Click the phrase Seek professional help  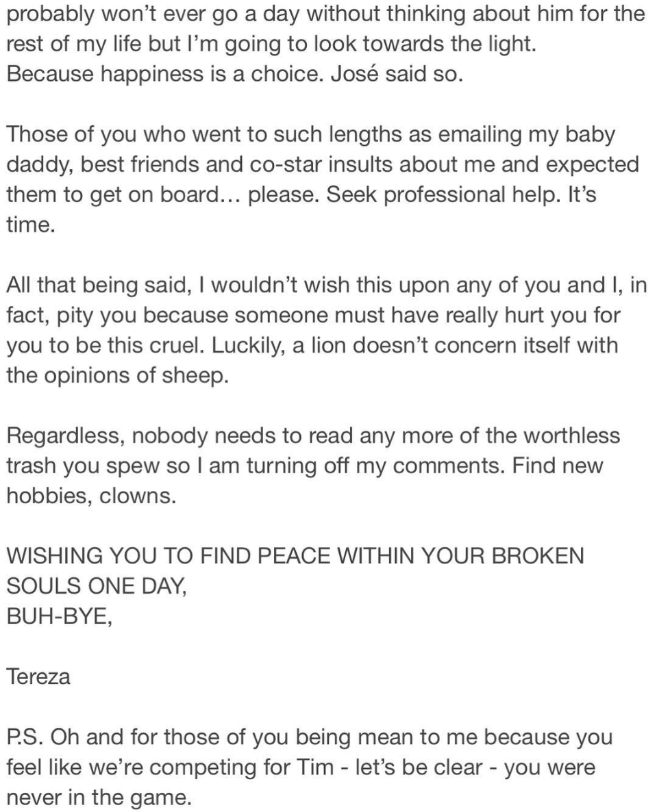pos(438,194)
